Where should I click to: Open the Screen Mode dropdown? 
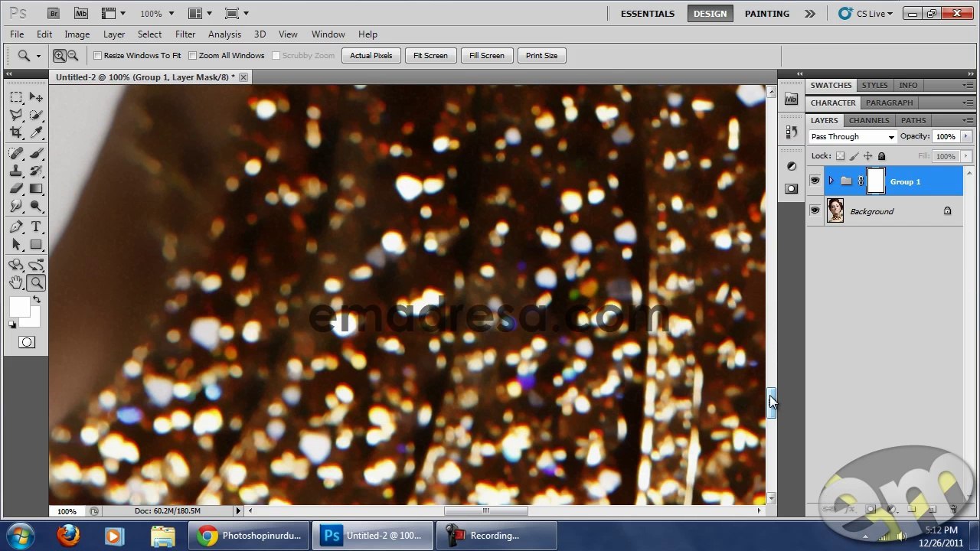[x=236, y=13]
